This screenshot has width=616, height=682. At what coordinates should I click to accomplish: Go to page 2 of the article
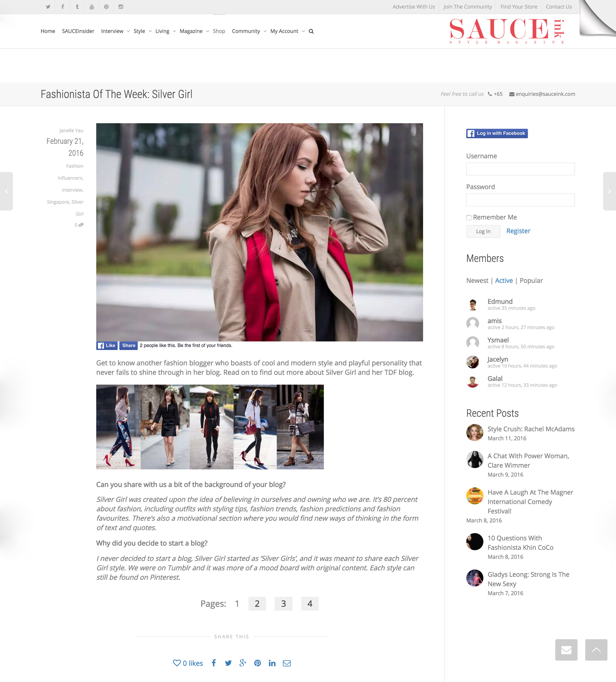pyautogui.click(x=257, y=604)
